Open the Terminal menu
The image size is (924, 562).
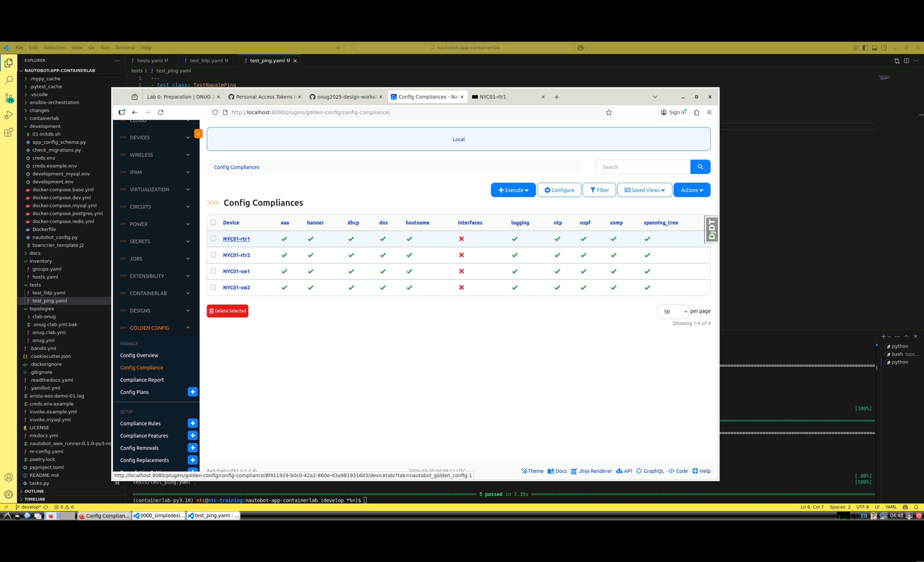point(125,48)
